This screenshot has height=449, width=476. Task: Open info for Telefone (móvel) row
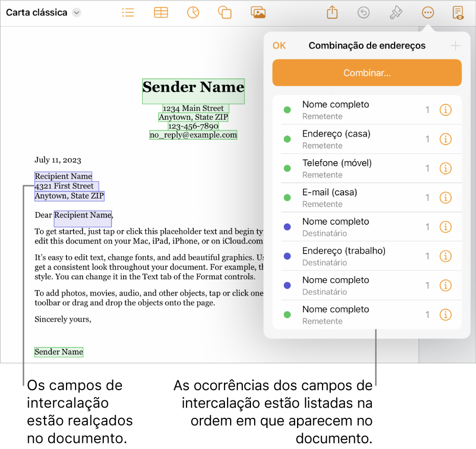coord(445,168)
